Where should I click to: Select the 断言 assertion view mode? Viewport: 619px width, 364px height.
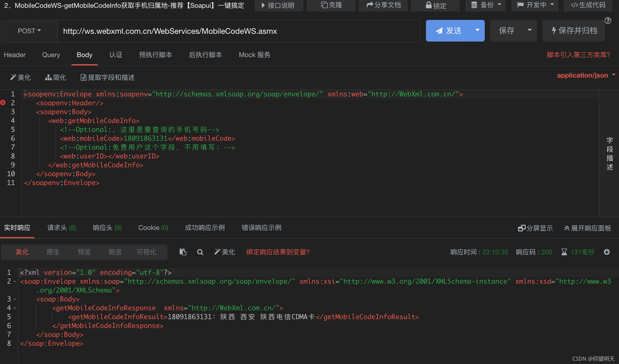(x=115, y=252)
